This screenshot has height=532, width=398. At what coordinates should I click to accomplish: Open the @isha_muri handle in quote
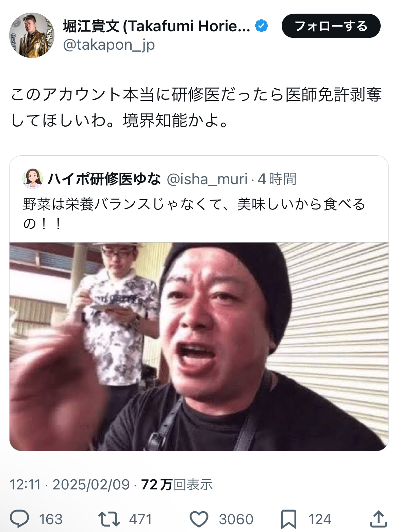207,179
